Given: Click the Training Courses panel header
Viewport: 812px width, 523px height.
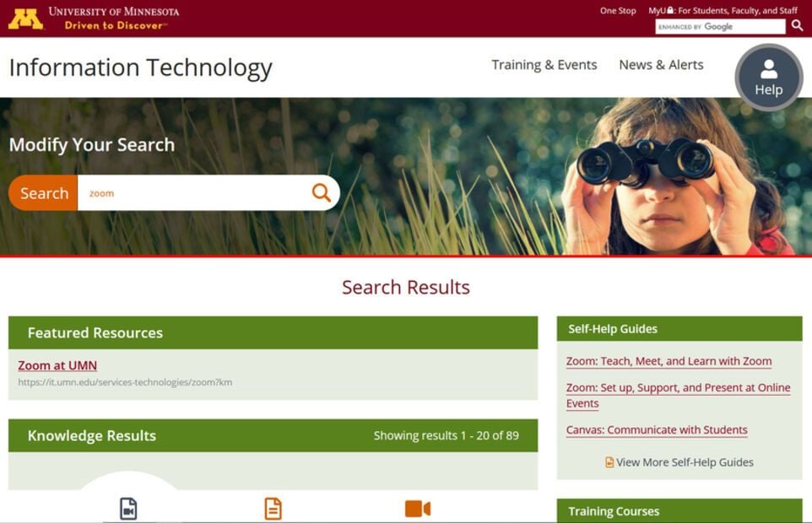Looking at the screenshot, I should pyautogui.click(x=679, y=511).
